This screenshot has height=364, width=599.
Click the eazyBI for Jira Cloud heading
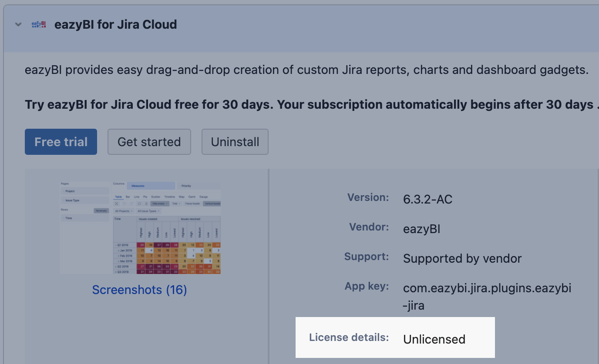tap(115, 25)
